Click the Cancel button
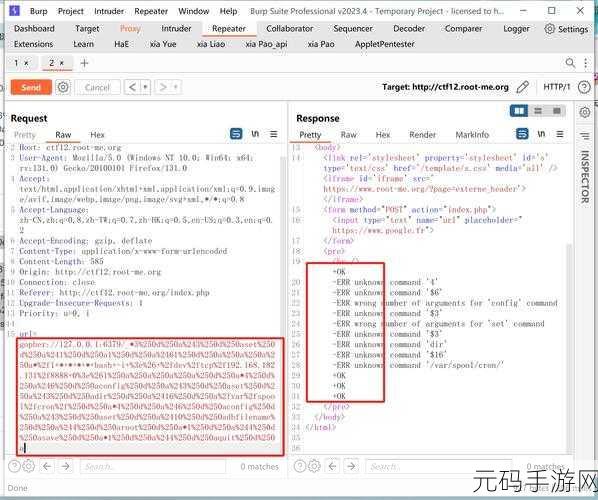 98,87
